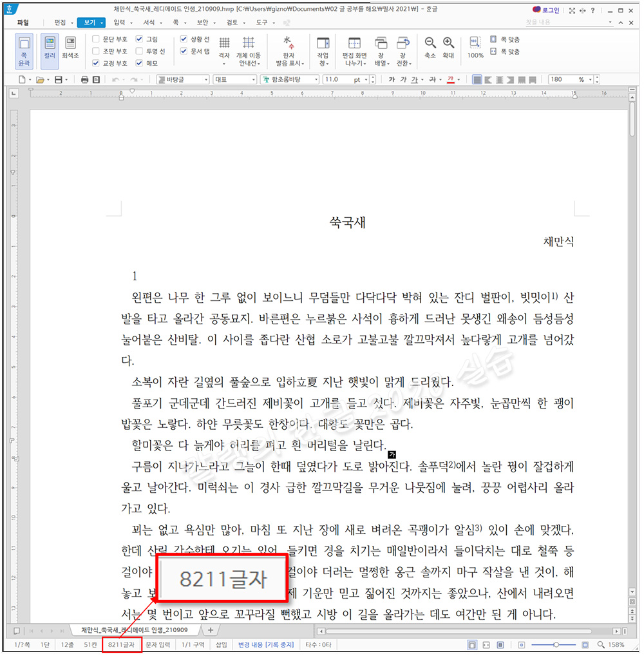Open the 파일 menu
Viewport: 644px width, 656px height.
click(x=23, y=22)
